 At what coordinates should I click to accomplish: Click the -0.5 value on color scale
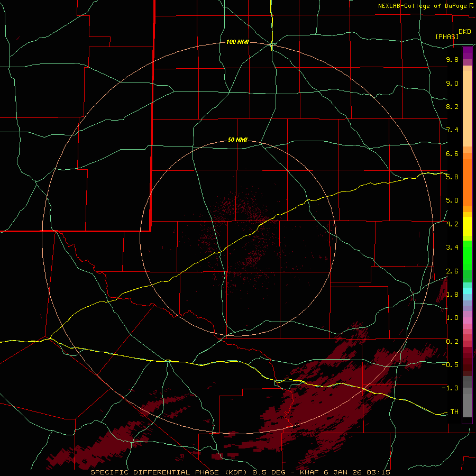coord(450,365)
